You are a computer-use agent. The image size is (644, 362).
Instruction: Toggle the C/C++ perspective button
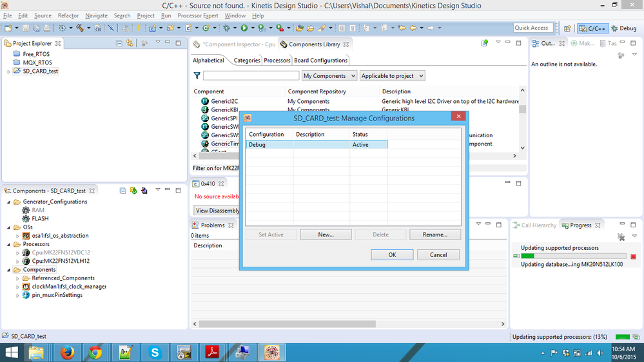(592, 28)
